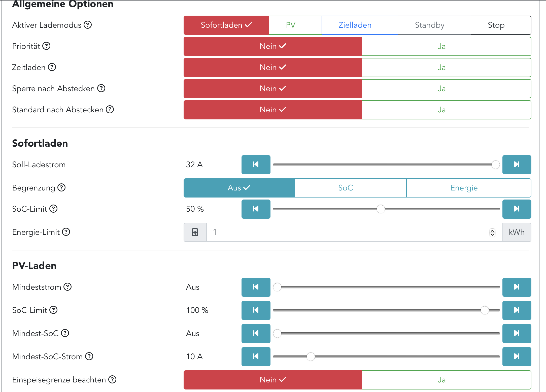
Task: Click Energie-Limit number spinner arrows
Action: (x=492, y=232)
